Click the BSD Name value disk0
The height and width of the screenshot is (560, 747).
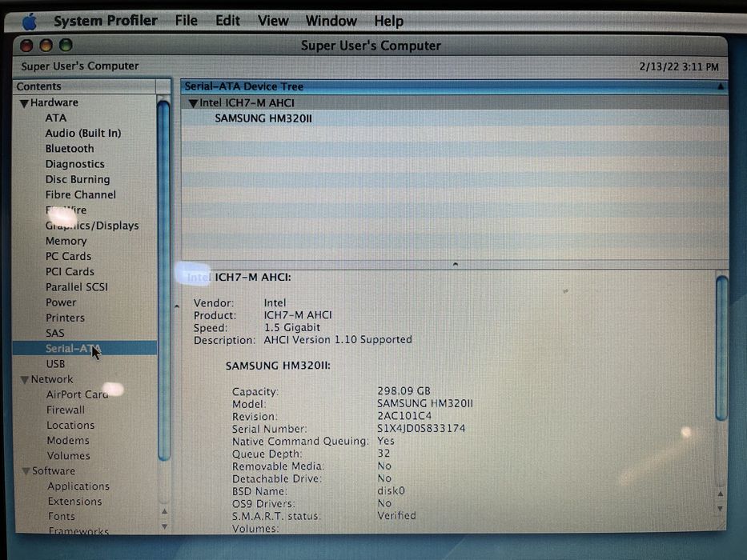click(392, 491)
